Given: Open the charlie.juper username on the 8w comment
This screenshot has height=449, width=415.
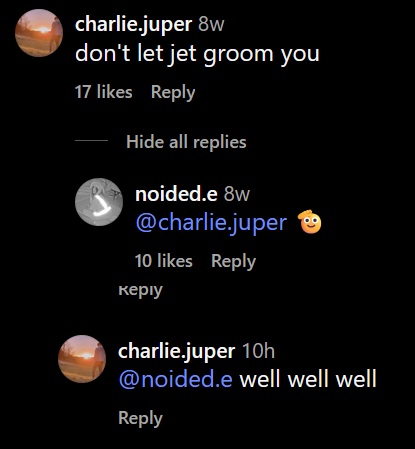Looking at the screenshot, I should [x=134, y=25].
